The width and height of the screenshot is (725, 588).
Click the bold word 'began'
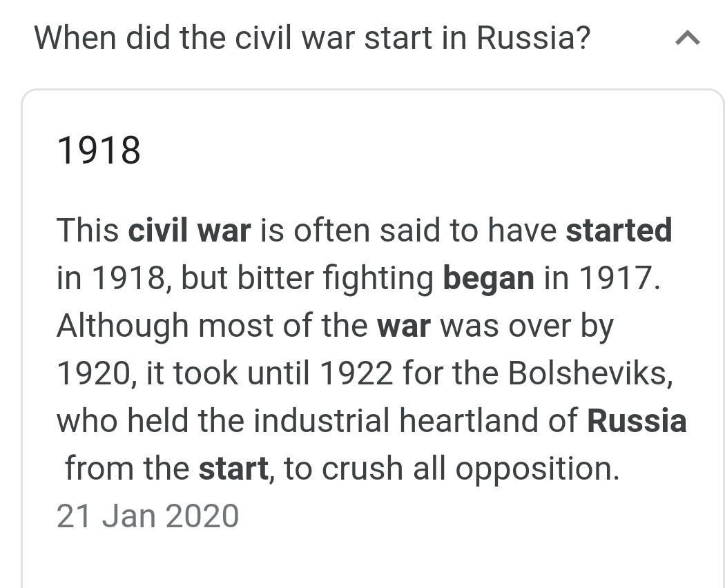click(488, 279)
